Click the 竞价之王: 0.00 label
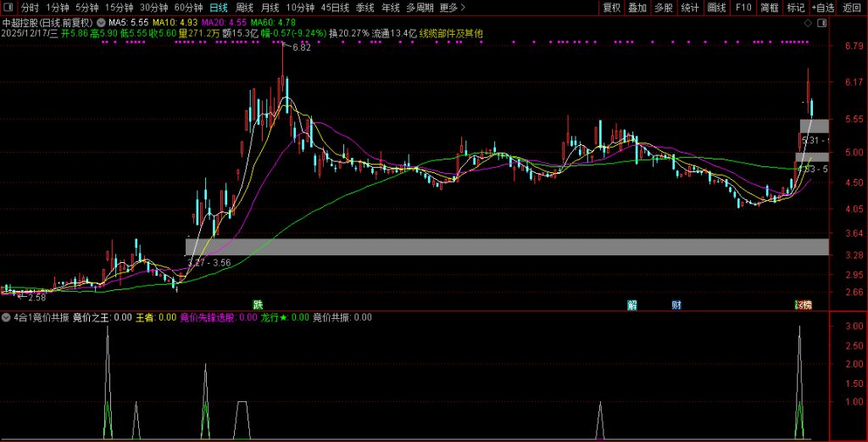The width and height of the screenshot is (868, 442). click(x=103, y=317)
